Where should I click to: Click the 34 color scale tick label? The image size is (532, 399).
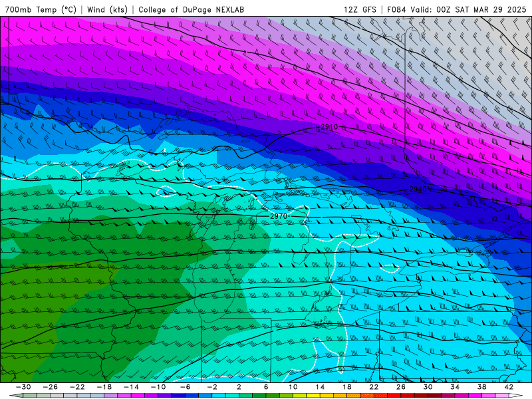click(455, 387)
